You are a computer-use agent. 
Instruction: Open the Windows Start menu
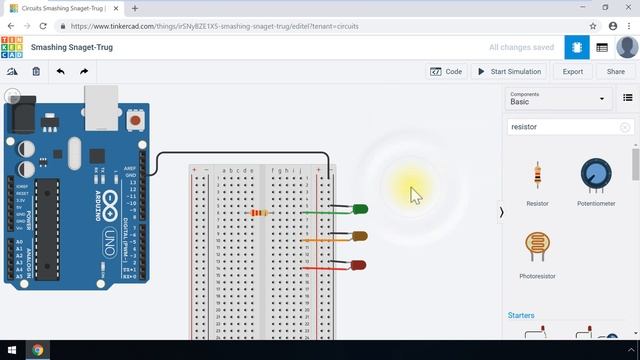point(12,350)
